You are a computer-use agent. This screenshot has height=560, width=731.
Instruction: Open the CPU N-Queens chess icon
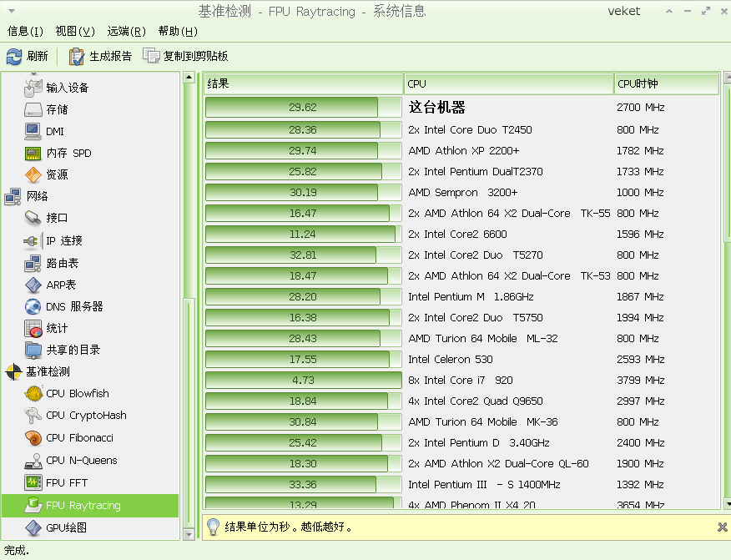(x=33, y=461)
